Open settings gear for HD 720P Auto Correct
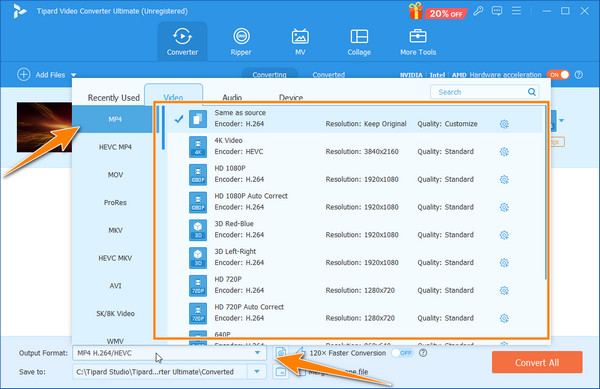 (x=504, y=318)
